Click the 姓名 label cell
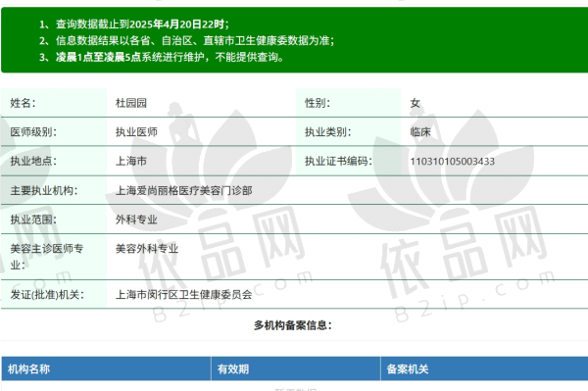 tap(54, 103)
